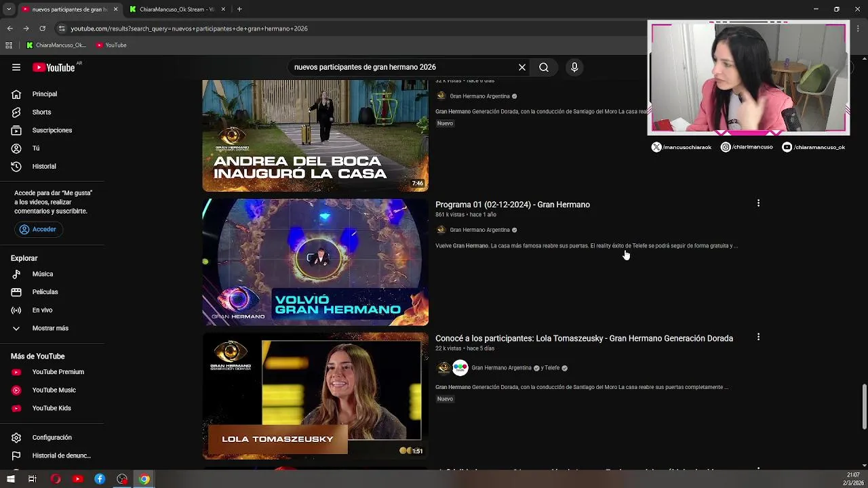
Task: Open the Windows Start menu
Action: tap(11, 479)
